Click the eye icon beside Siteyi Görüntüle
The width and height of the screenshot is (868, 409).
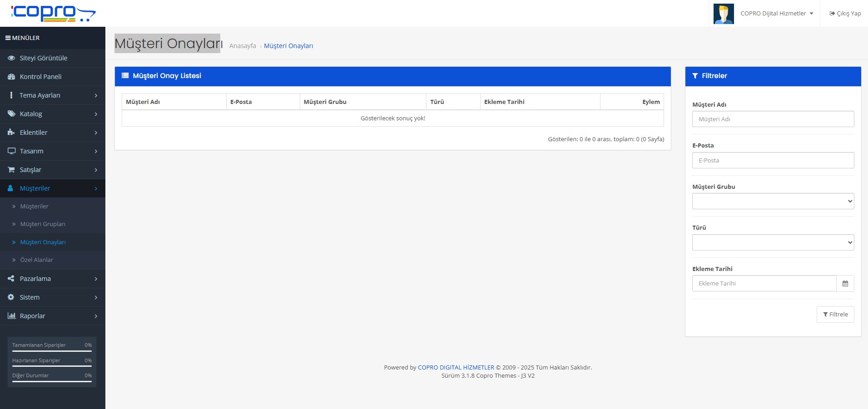point(11,58)
